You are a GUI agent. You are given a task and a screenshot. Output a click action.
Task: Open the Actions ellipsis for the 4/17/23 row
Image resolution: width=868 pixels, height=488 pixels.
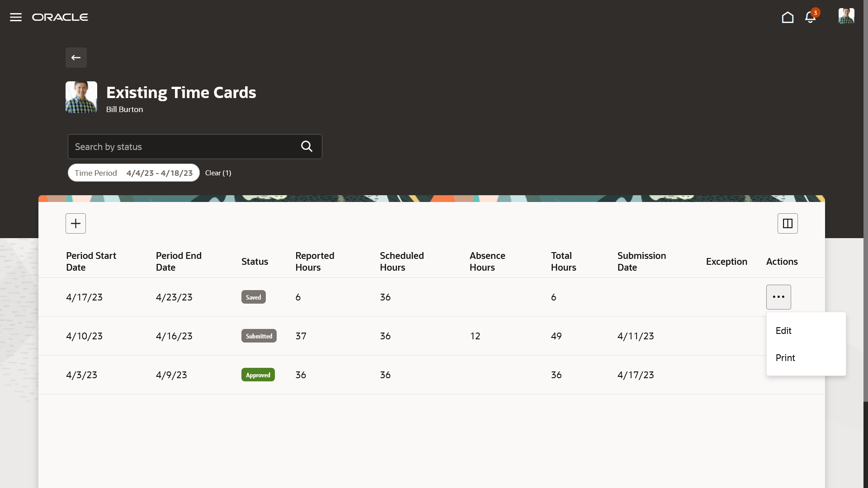[778, 297]
